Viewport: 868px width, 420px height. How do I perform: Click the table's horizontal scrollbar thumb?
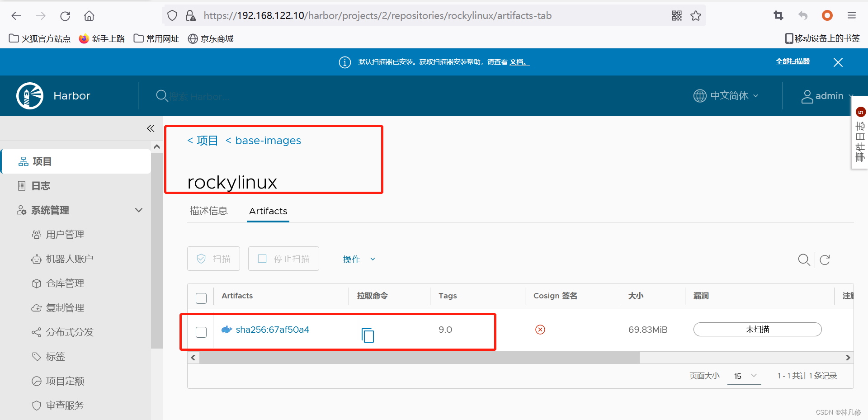pos(420,358)
